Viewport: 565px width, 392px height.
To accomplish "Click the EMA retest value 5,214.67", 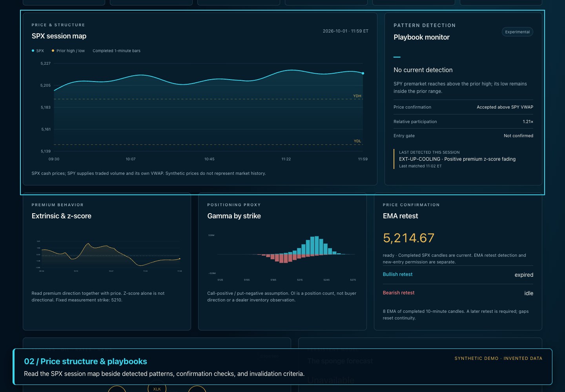I will (x=408, y=238).
